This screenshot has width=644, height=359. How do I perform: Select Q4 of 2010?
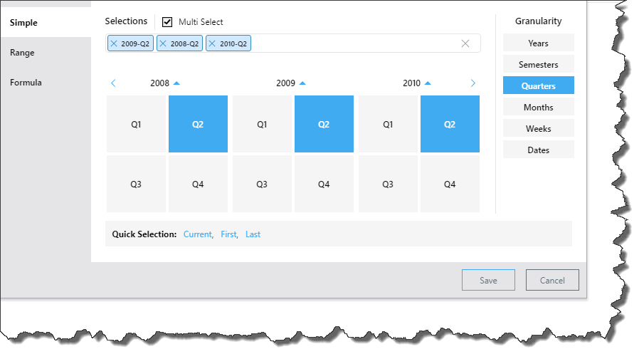pos(450,184)
